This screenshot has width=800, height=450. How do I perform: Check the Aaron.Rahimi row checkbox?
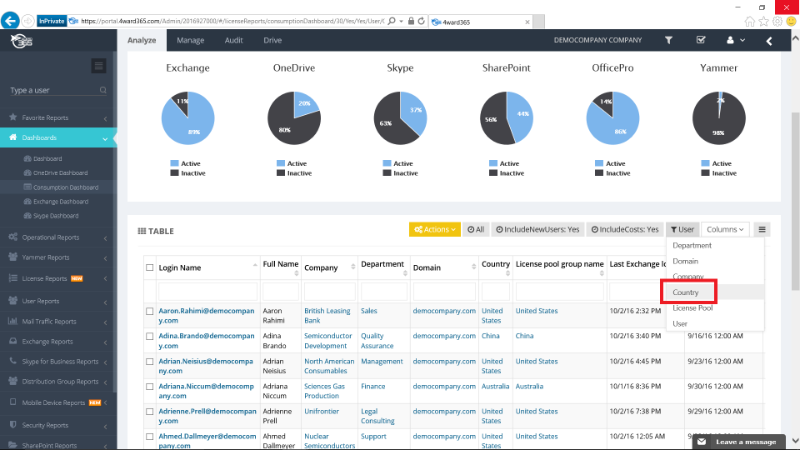tap(149, 311)
